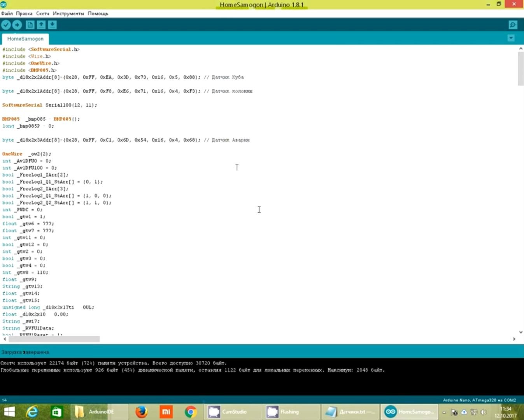Launch Internet Explorer from the taskbar

coord(32,412)
